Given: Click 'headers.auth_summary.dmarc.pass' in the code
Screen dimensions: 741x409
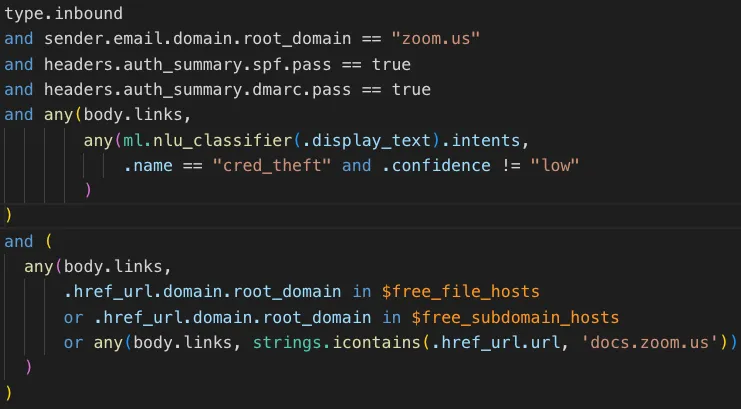Looking at the screenshot, I should coord(198,89).
